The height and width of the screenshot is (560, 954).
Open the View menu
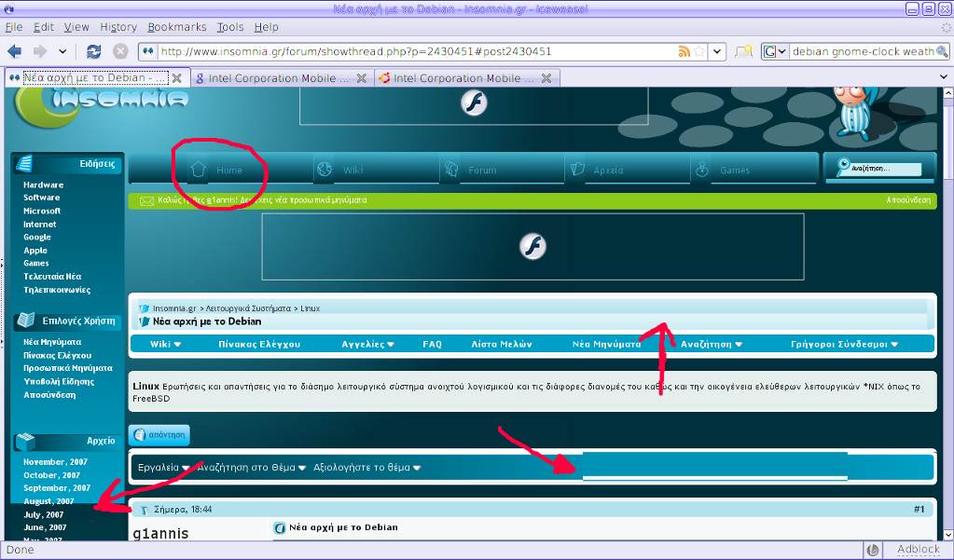pos(76,27)
